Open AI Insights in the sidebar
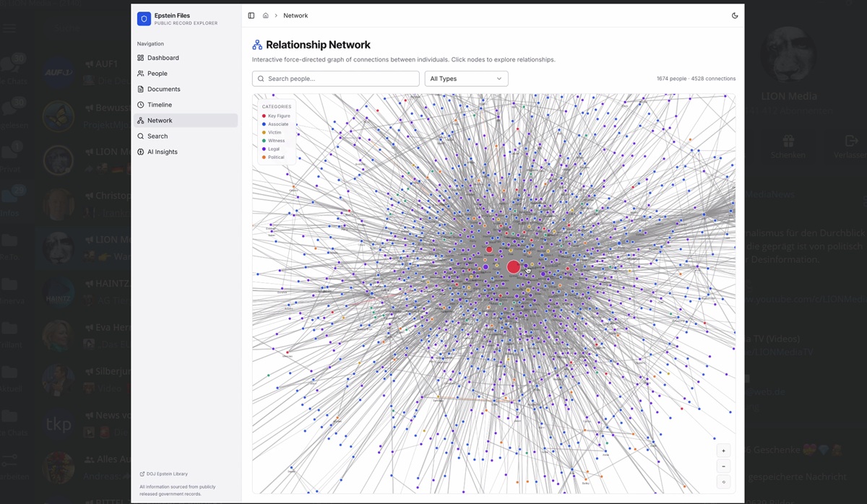Viewport: 867px width, 504px height. coord(162,152)
